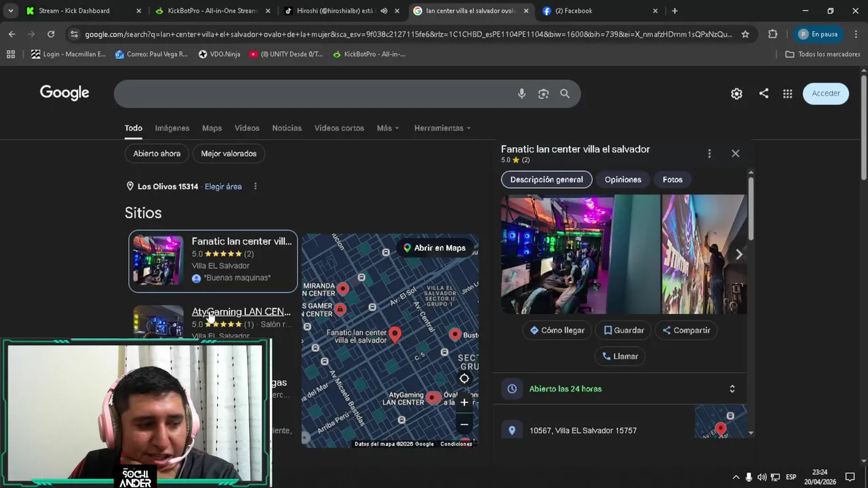868x488 pixels.
Task: Show next photo with right arrow
Action: (739, 254)
